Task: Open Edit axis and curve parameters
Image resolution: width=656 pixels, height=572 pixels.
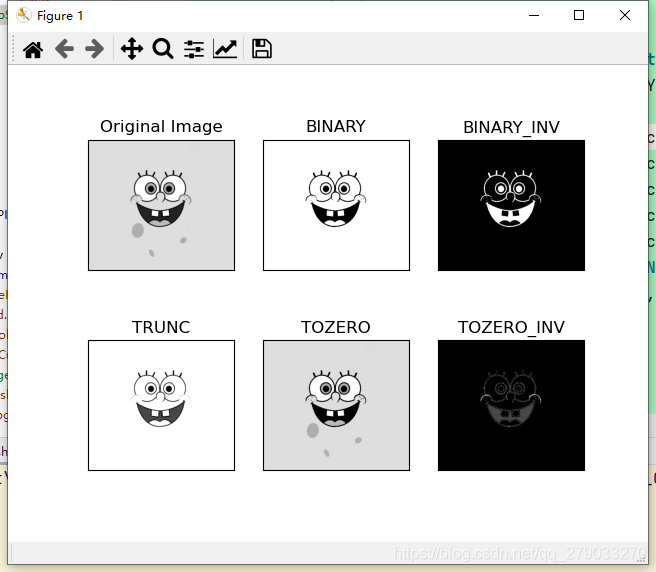Action: (225, 49)
